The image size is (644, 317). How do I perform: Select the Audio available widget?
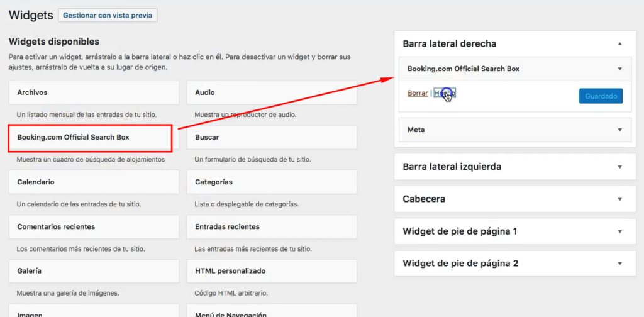(272, 92)
